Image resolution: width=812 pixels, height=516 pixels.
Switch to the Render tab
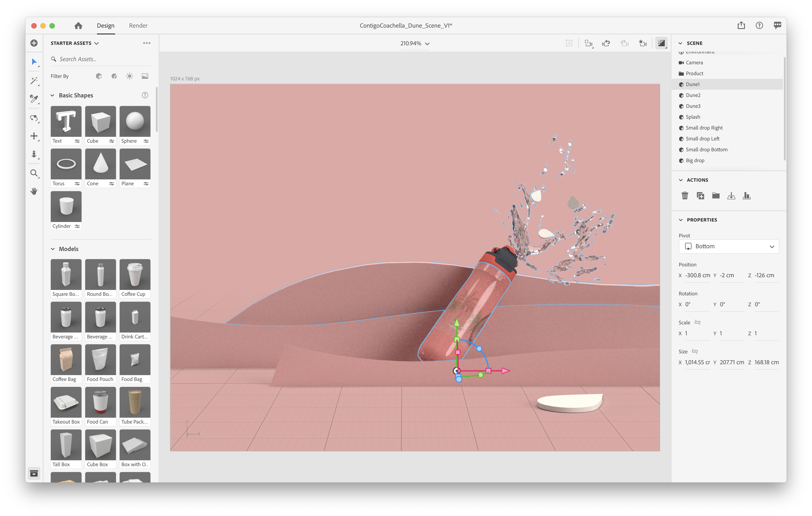138,26
